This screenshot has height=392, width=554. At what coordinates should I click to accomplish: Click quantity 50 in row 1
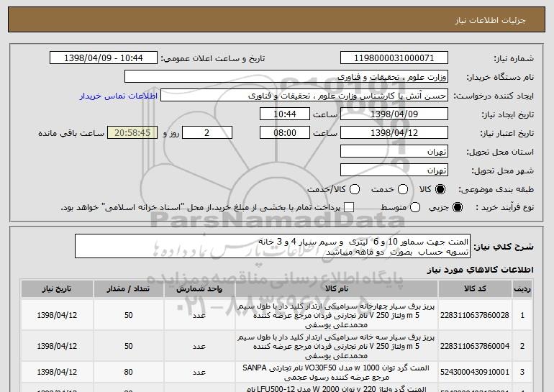[128, 315]
